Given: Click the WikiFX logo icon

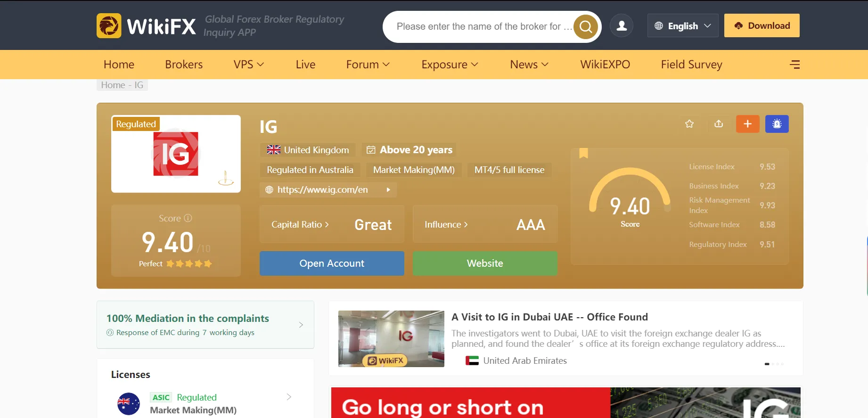Looking at the screenshot, I should point(109,25).
